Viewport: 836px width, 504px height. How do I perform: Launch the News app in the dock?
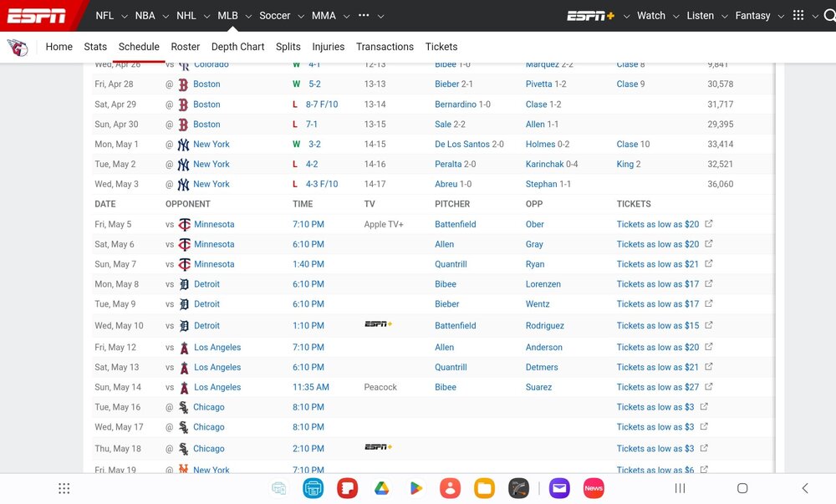pos(594,488)
